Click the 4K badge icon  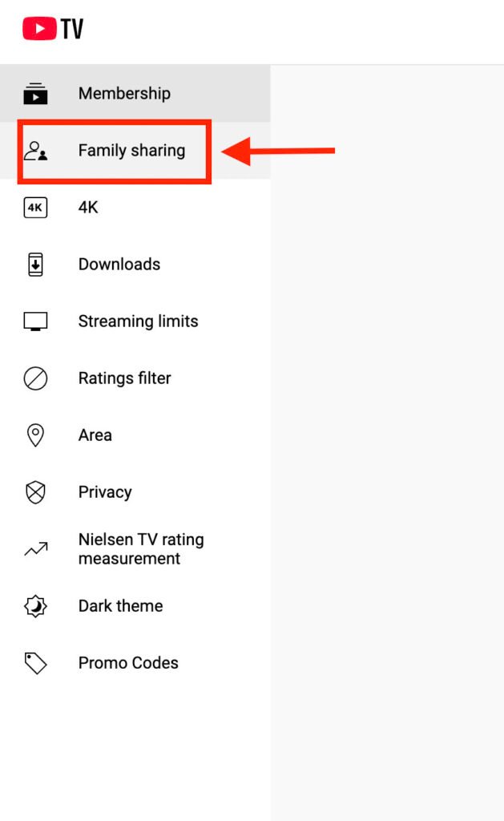(35, 208)
